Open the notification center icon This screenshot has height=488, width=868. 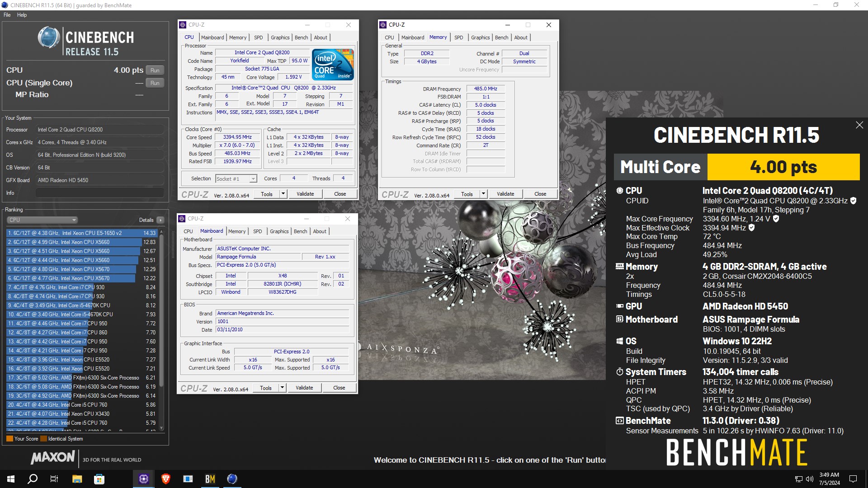point(853,479)
